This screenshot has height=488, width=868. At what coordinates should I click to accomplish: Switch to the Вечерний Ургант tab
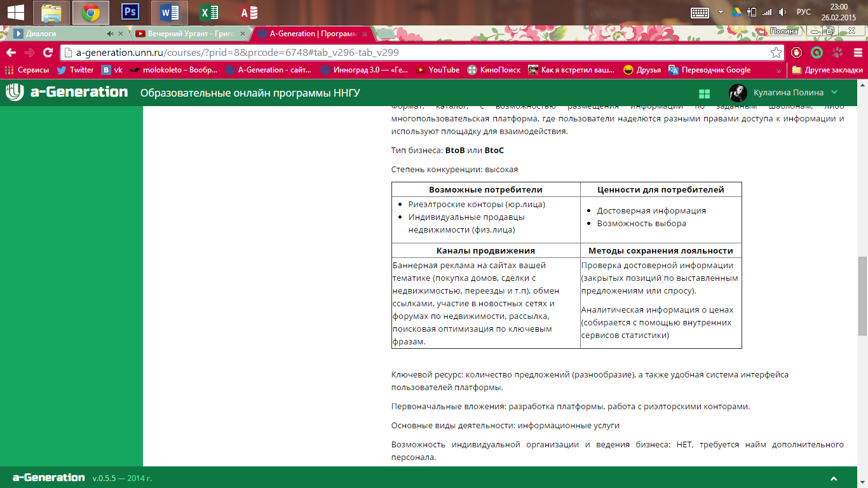tap(189, 34)
